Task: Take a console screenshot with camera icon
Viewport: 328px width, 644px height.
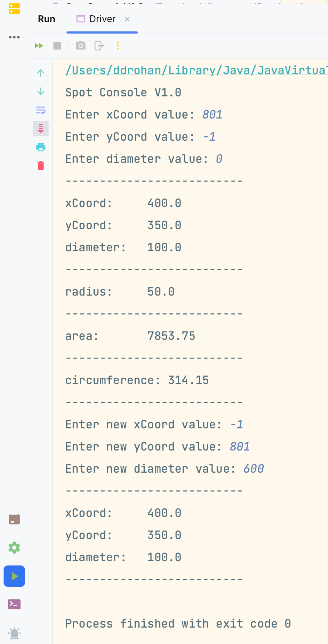Action: [81, 46]
